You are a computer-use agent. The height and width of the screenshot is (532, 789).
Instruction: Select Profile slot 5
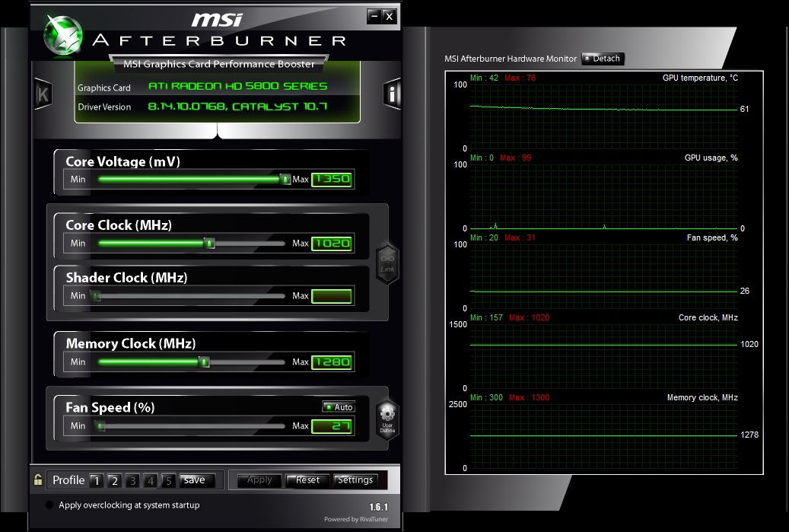pos(168,481)
